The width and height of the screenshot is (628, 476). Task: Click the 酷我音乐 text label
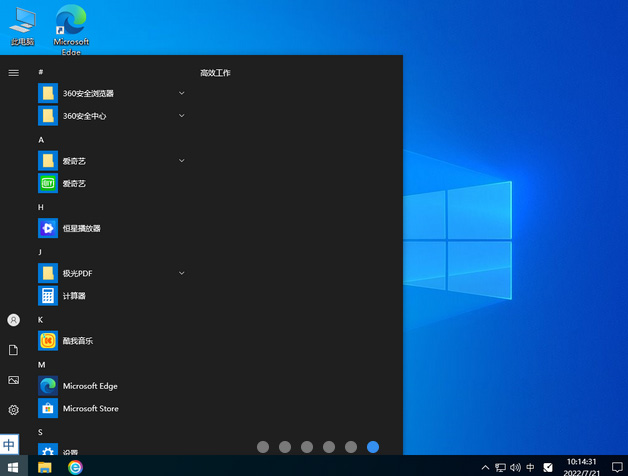(x=78, y=341)
